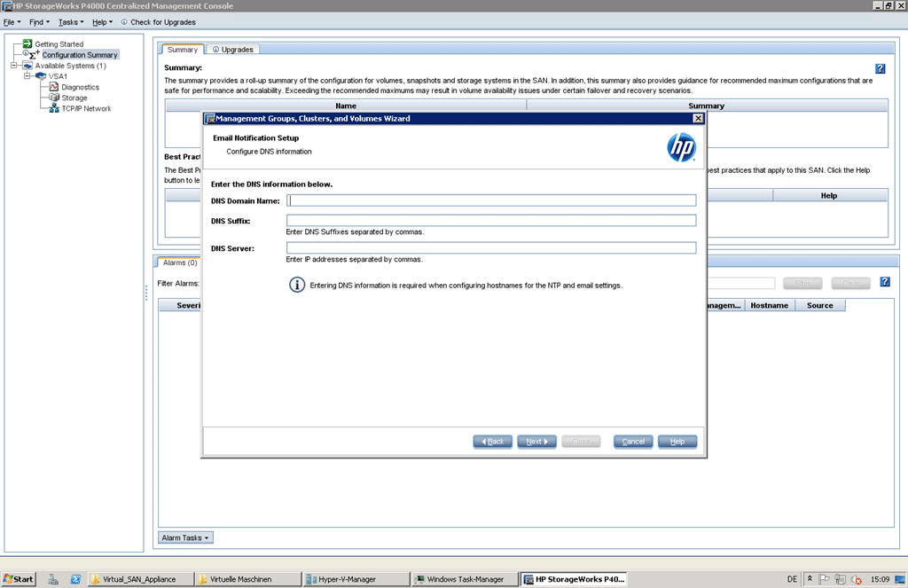Image resolution: width=908 pixels, height=588 pixels.
Task: Focus the DNS Suffix input field
Action: tap(491, 221)
